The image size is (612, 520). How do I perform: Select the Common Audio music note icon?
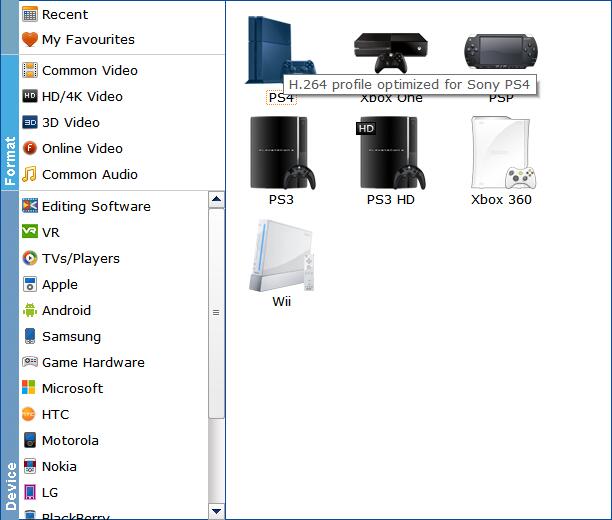tap(30, 174)
